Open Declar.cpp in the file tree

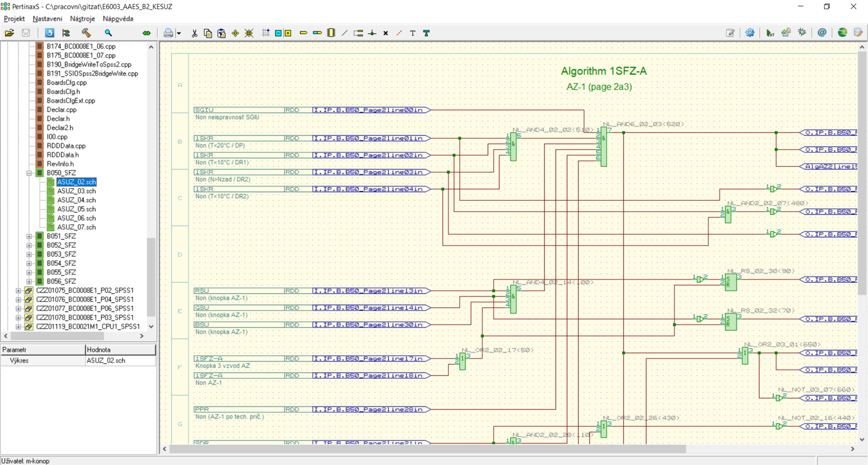click(x=62, y=110)
